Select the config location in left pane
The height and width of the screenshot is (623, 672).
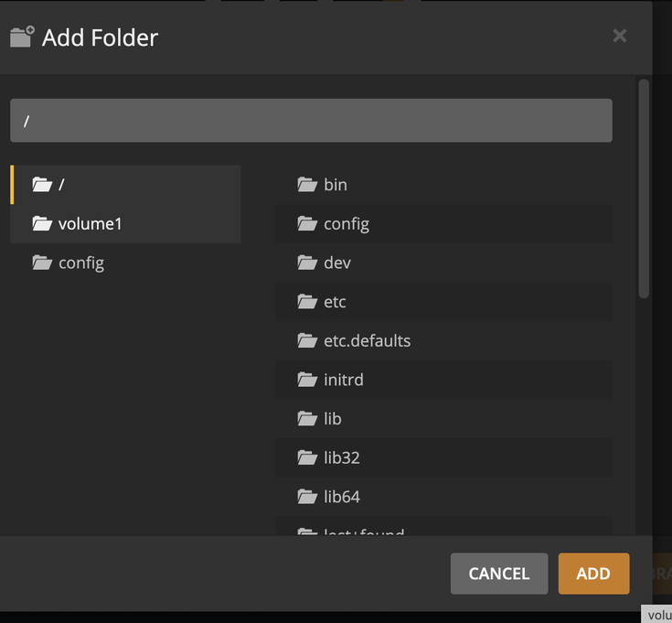click(80, 263)
